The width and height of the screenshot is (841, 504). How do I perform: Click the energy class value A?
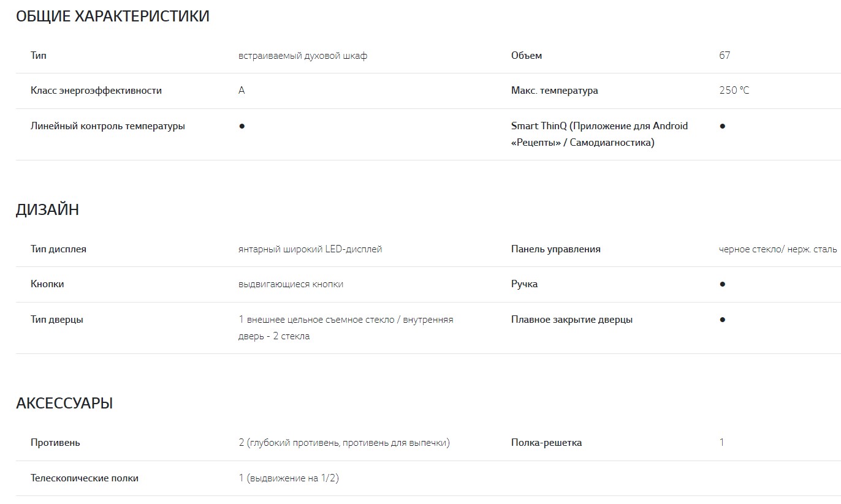[x=242, y=91]
